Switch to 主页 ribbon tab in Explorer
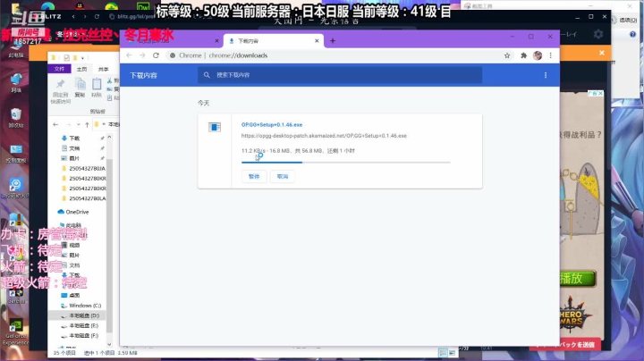This screenshot has height=361, width=644. tap(81, 69)
